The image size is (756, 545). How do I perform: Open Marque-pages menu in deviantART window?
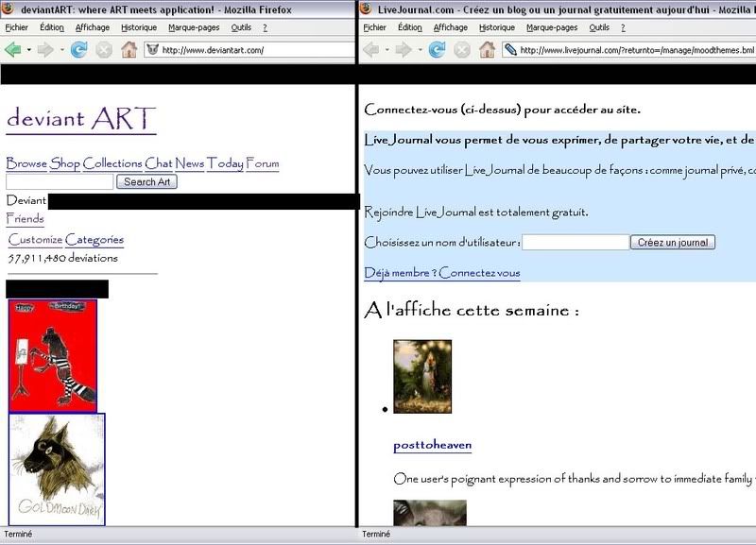click(x=194, y=27)
